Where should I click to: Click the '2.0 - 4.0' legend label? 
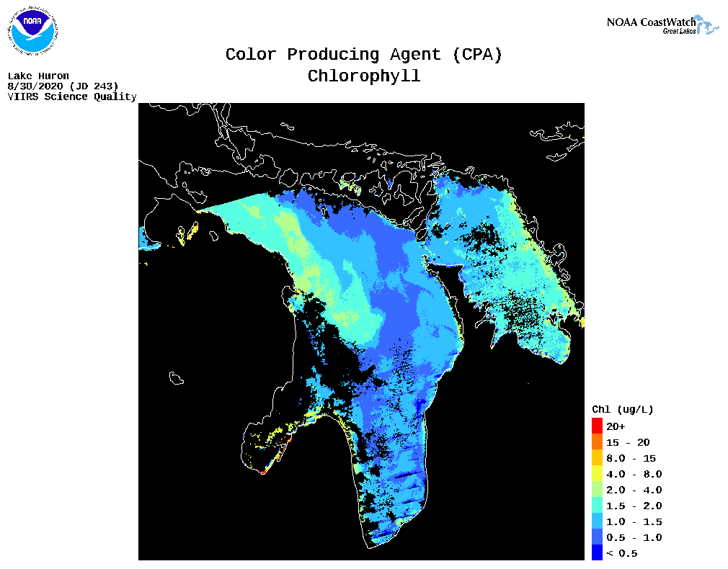(634, 490)
